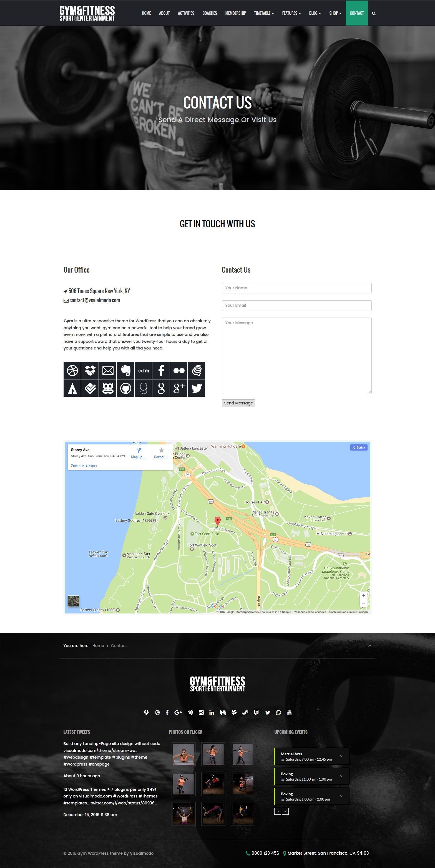Click the footer Slack icon
The height and width of the screenshot is (868, 435).
coord(234,712)
